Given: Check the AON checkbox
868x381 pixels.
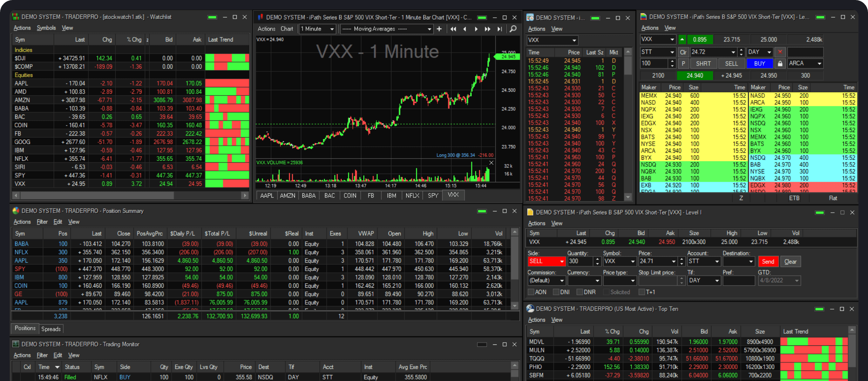Looking at the screenshot, I should (531, 292).
